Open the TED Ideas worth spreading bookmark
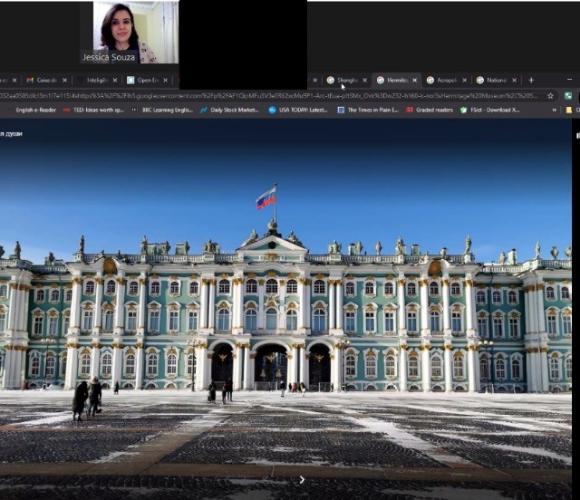This screenshot has width=580, height=500. (94, 110)
